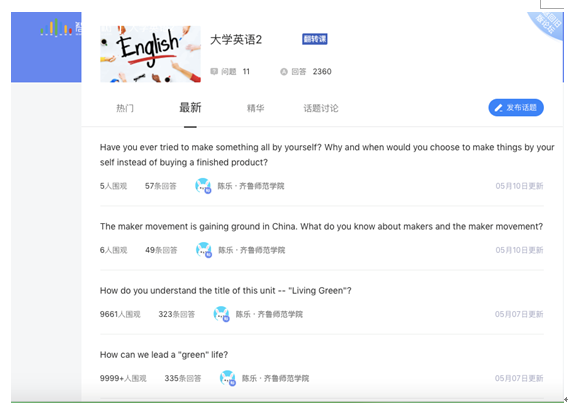Viewport: 568px width, 406px height.
Task: Click the colorful bar-chart logo icon
Action: click(56, 27)
